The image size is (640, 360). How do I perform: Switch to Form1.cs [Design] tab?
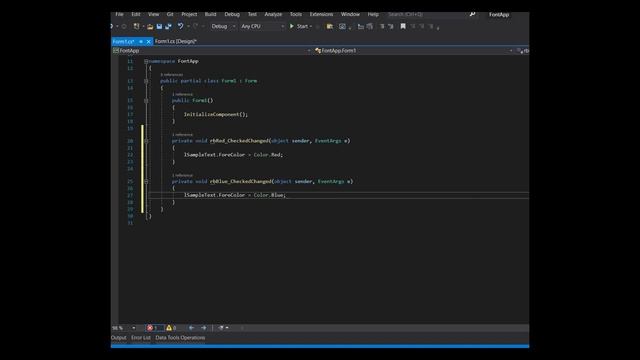coord(176,42)
